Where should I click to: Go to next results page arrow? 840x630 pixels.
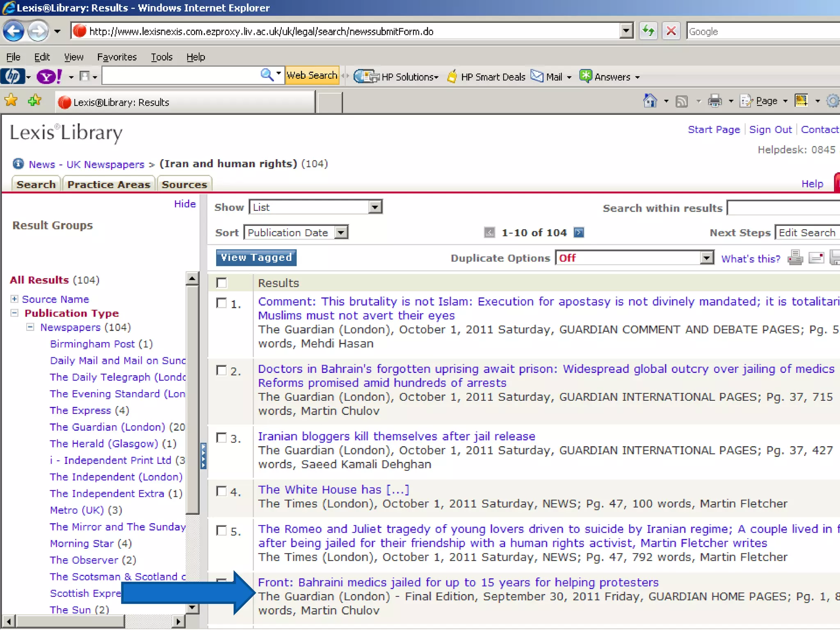tap(579, 233)
